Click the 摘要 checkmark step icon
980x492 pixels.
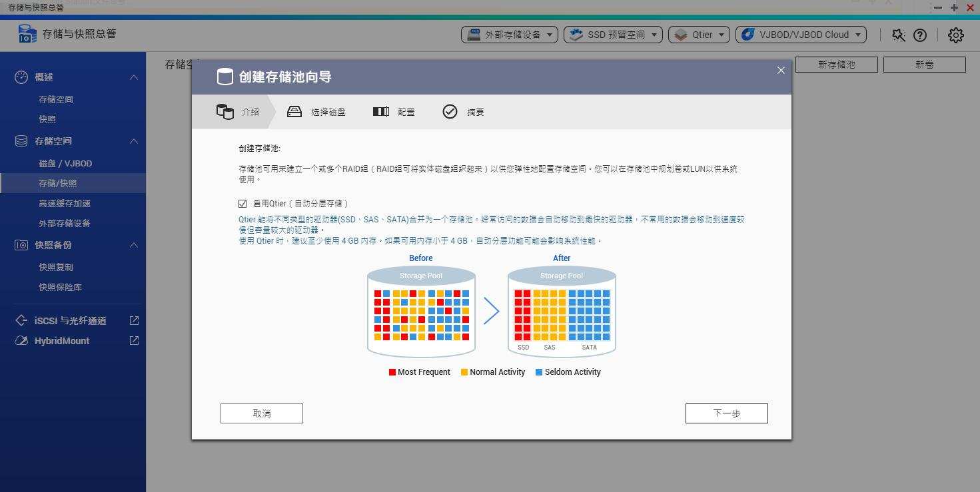click(x=450, y=111)
